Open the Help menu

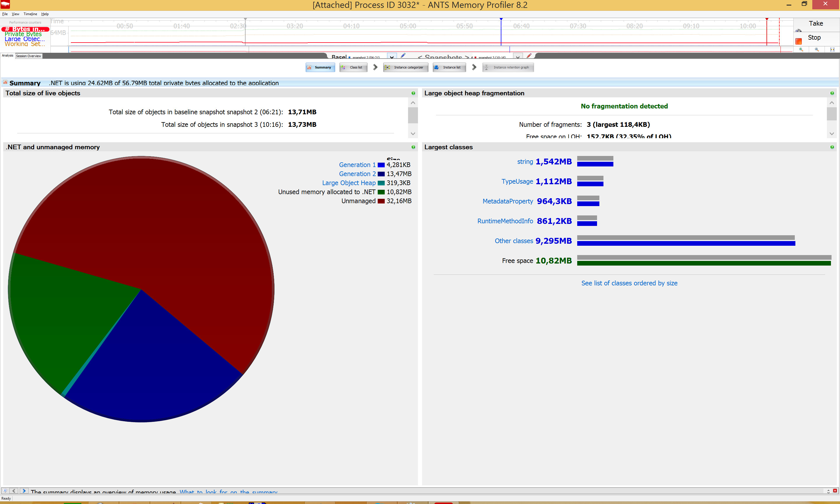pyautogui.click(x=45, y=14)
